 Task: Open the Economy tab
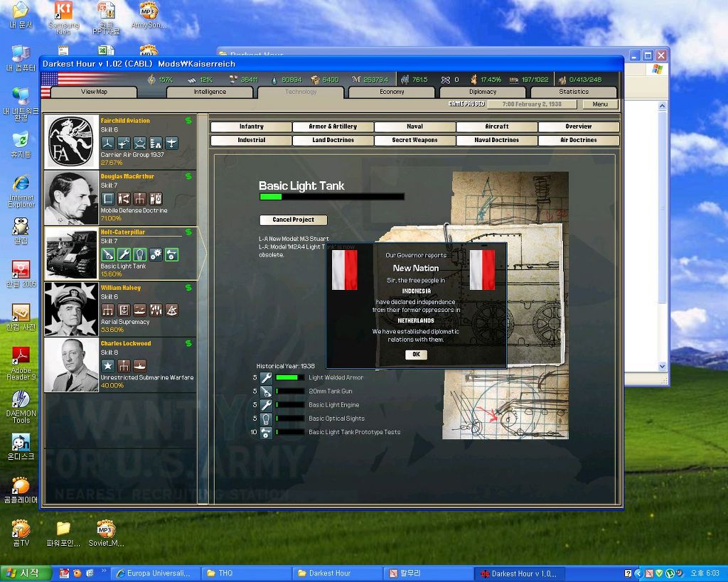[x=392, y=92]
